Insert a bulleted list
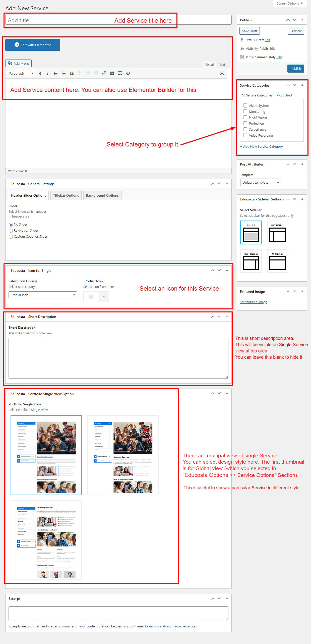Image resolution: width=311 pixels, height=644 pixels. 56,73
